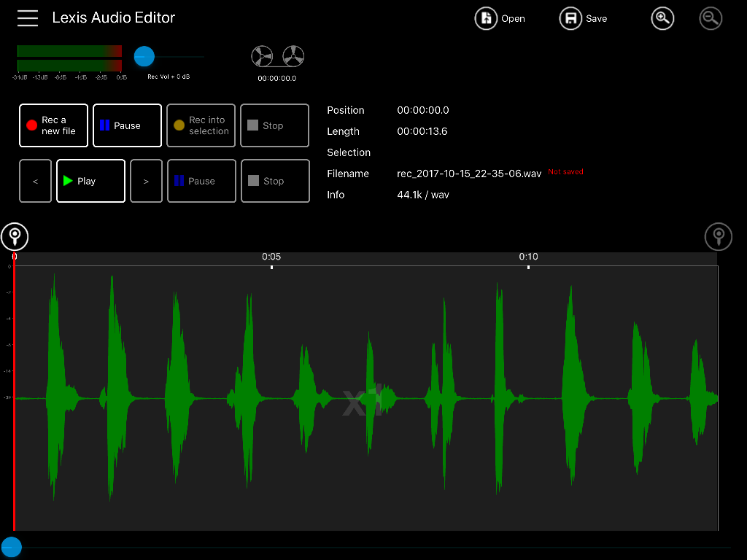Click Rec into selection button
The image size is (747, 560).
[x=201, y=125]
